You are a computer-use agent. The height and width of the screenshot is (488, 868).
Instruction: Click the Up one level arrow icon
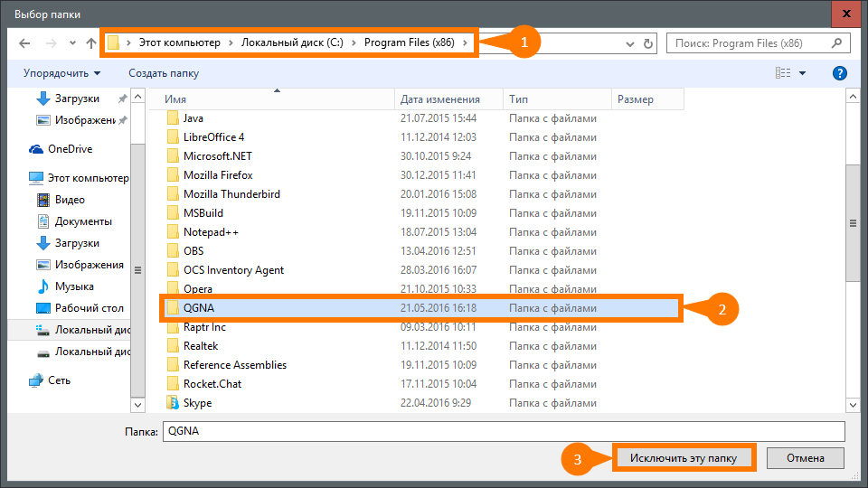[91, 43]
